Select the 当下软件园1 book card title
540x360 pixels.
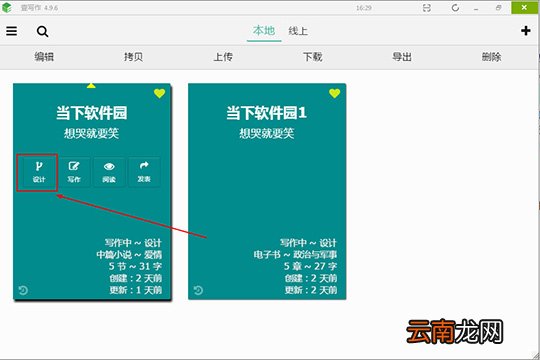point(267,113)
